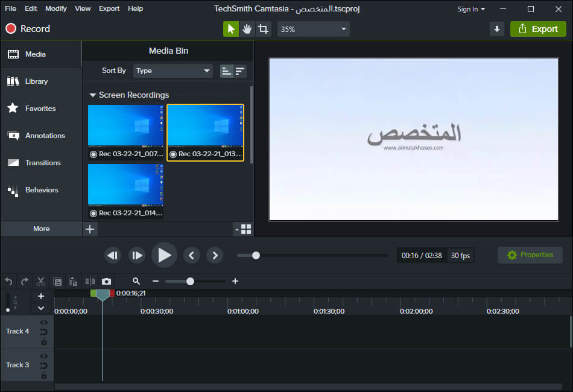
Task: Select the Crop tool
Action: point(263,29)
